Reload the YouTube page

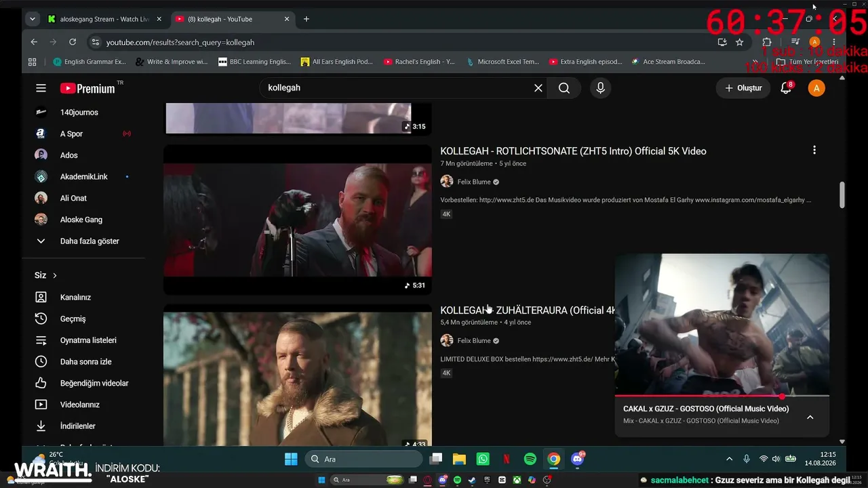click(x=73, y=42)
